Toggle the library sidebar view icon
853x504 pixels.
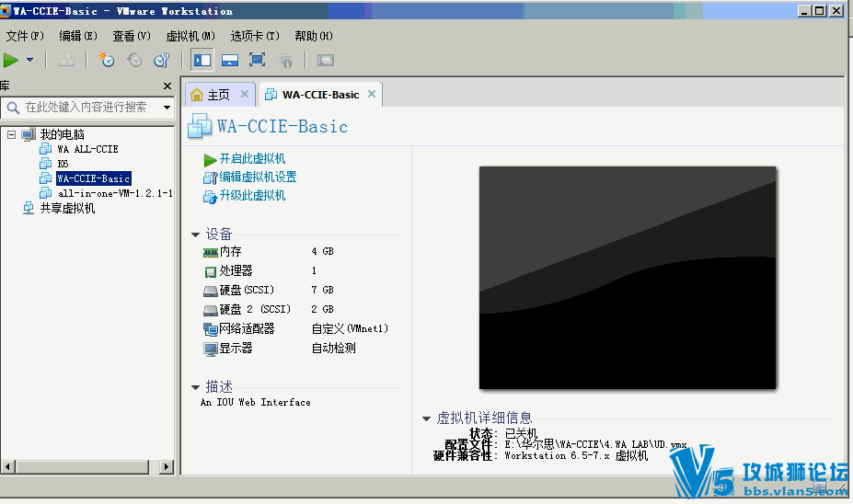tap(202, 60)
